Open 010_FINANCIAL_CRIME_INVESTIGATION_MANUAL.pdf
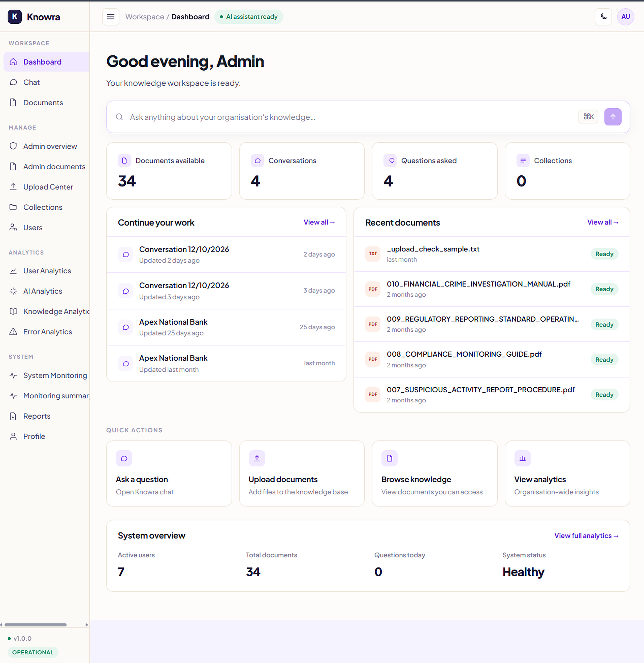The height and width of the screenshot is (663, 644). 491,289
